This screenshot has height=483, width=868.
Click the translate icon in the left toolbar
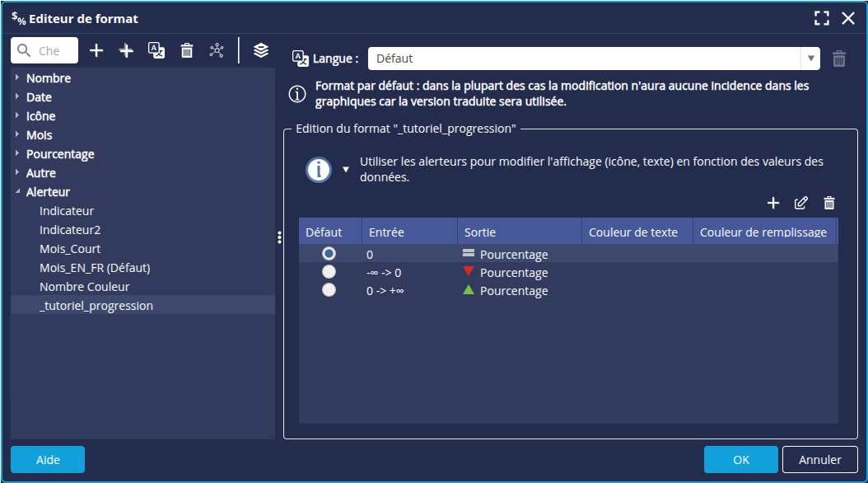[156, 50]
